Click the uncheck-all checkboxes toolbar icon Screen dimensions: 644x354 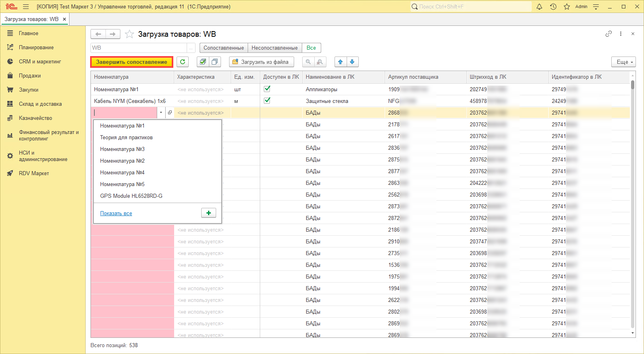(215, 62)
